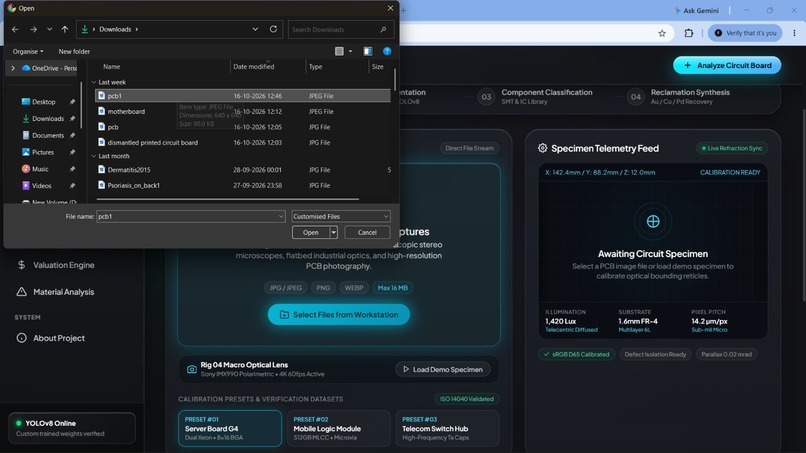This screenshot has height=453, width=806.
Task: Click the File name input box
Action: click(190, 216)
